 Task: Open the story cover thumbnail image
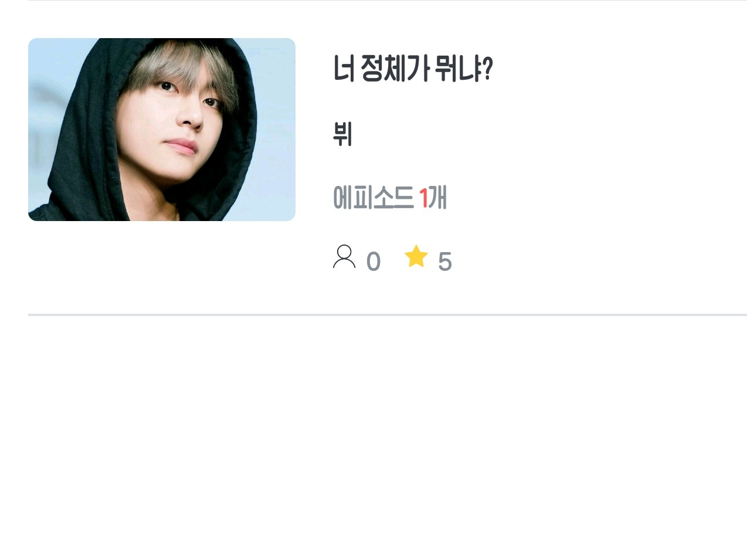click(162, 130)
